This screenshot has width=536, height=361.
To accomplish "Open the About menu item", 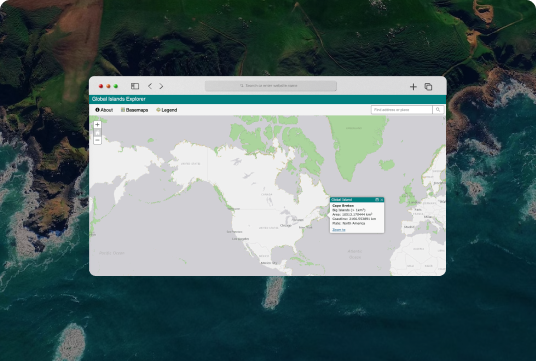I will pos(104,110).
